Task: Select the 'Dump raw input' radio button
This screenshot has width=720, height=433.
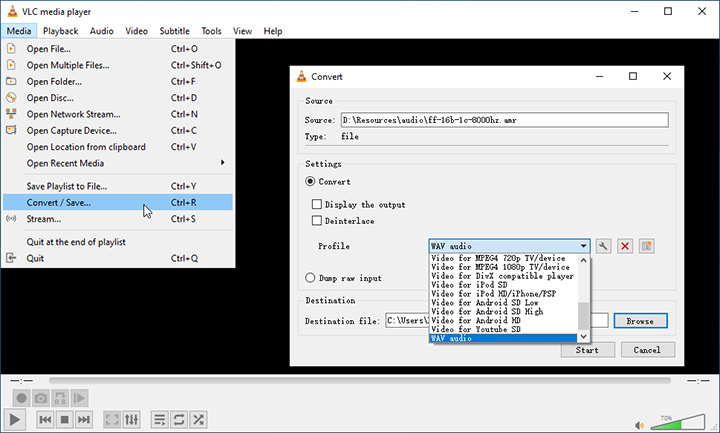Action: click(x=311, y=278)
